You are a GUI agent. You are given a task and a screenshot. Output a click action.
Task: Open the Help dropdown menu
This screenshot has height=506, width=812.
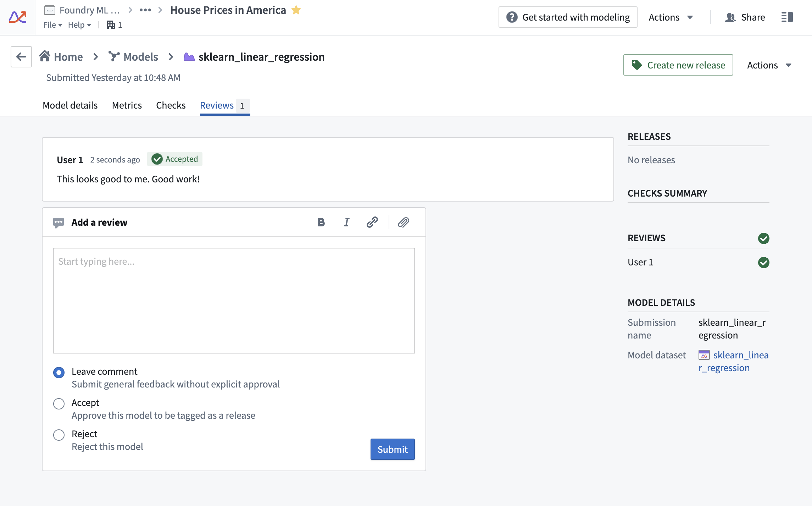79,25
